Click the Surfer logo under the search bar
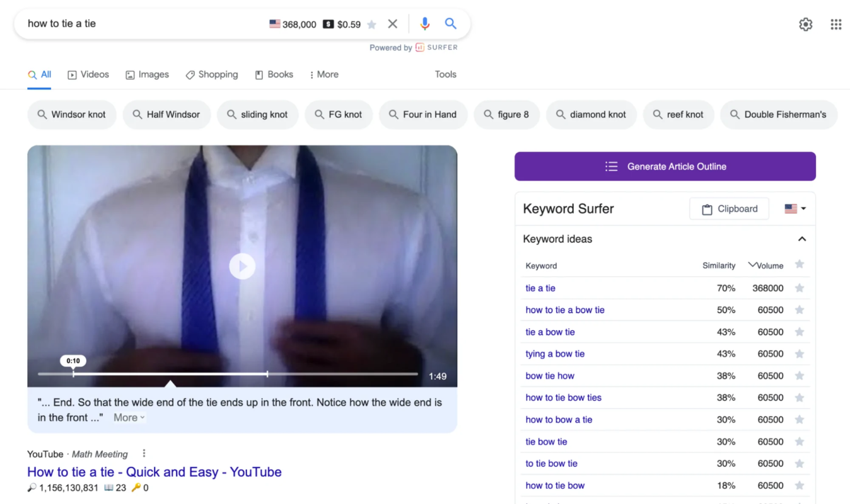The image size is (850, 504). tap(436, 47)
